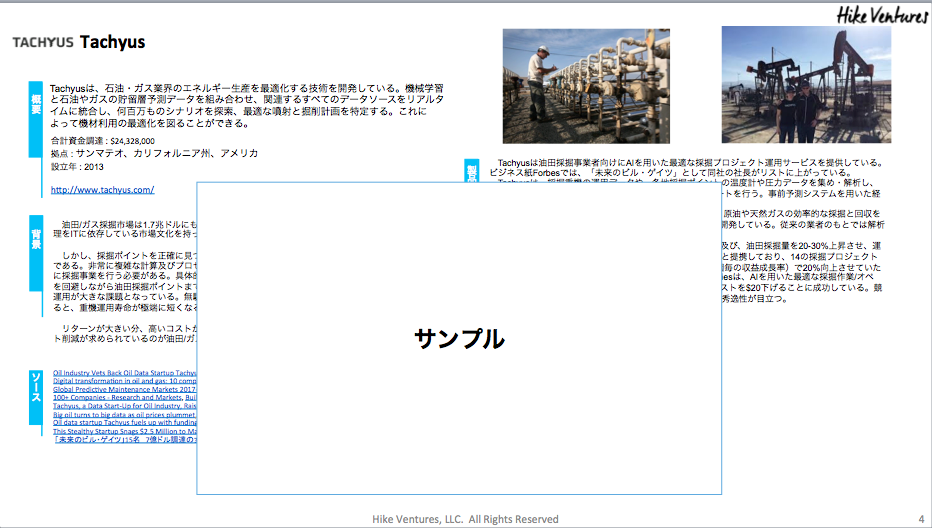Screen dimensions: 932x528
Task: Open 'Oil data startup Tachyus fuels up' link
Action: pyautogui.click(x=125, y=422)
